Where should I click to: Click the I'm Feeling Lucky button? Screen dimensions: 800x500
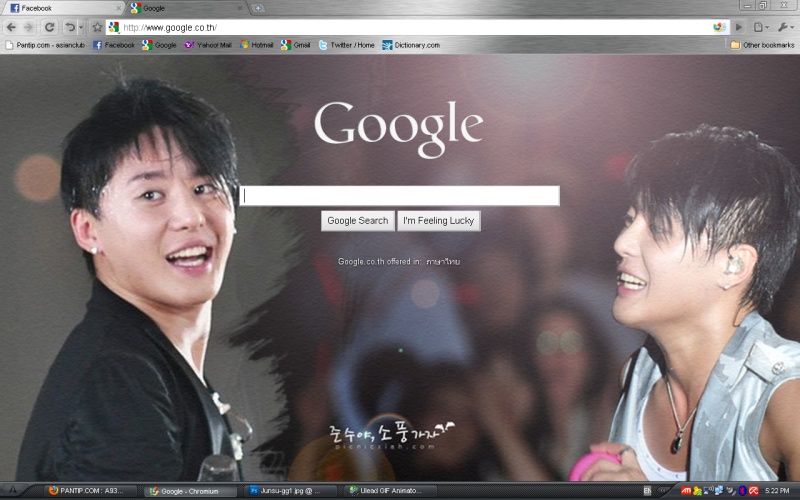pos(439,221)
